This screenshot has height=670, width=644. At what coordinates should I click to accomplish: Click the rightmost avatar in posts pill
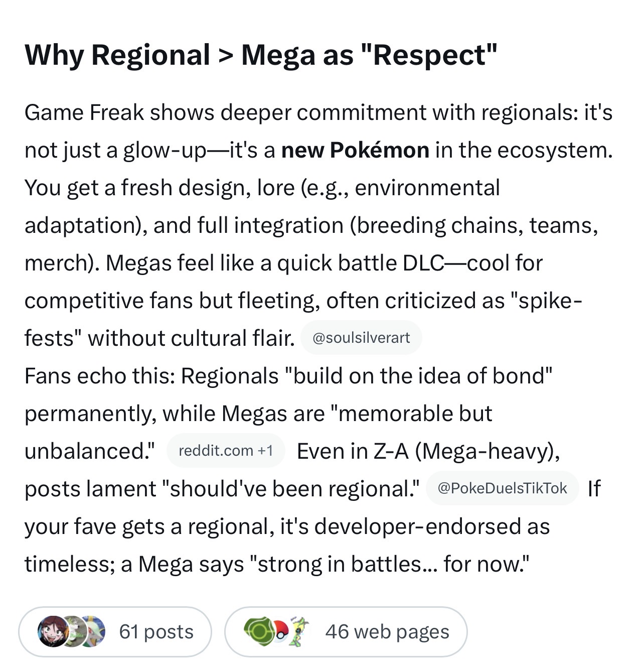(x=93, y=631)
